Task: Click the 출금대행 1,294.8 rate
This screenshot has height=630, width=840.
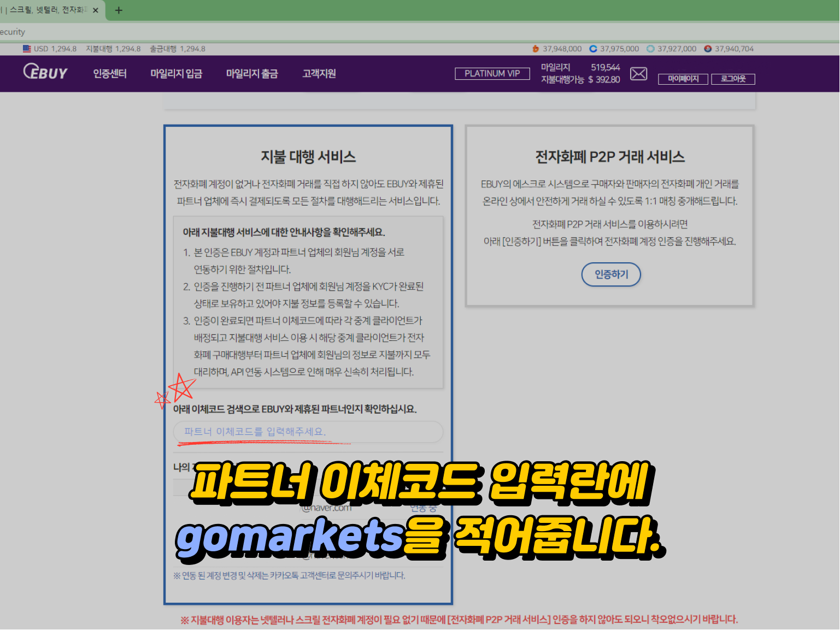Action: click(178, 49)
